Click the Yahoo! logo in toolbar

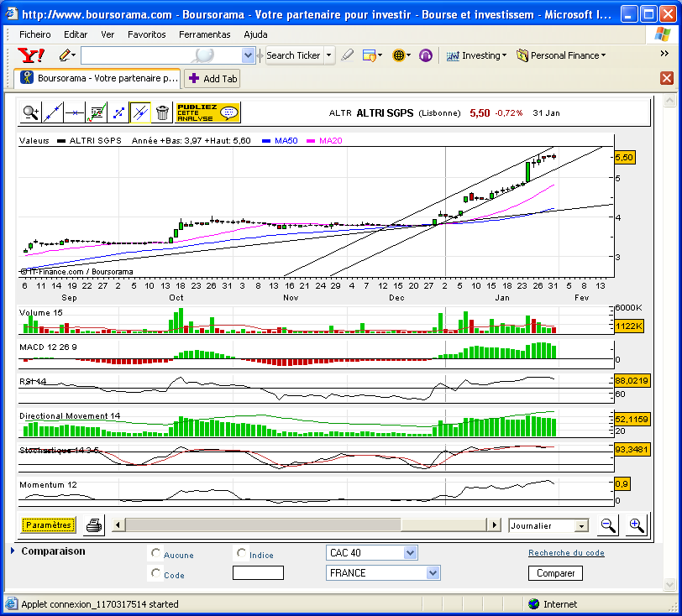pyautogui.click(x=31, y=55)
